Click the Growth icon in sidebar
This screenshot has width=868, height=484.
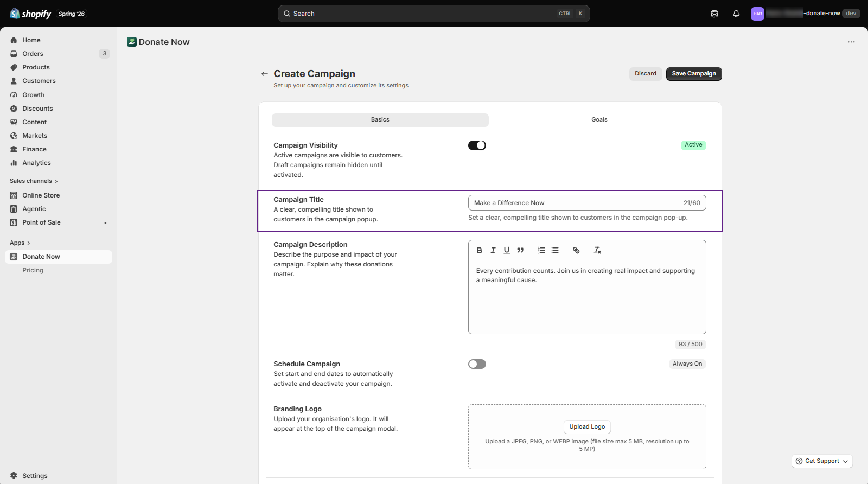click(14, 95)
